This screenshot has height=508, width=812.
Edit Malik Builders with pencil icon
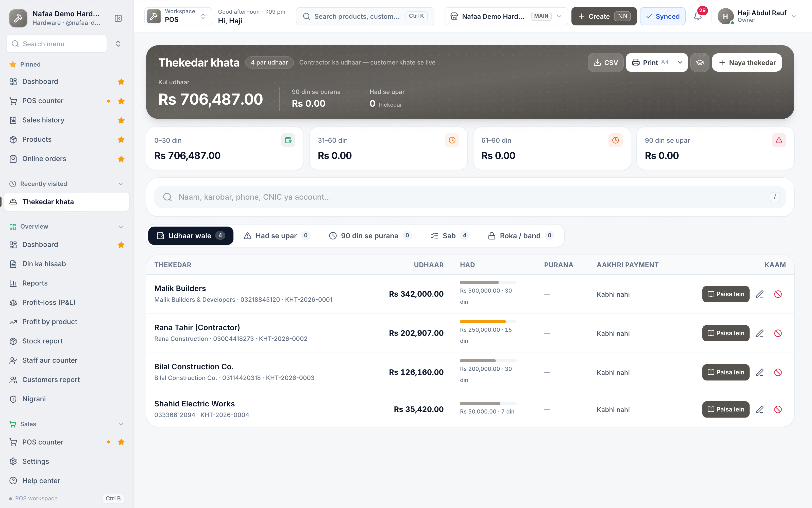pos(760,294)
